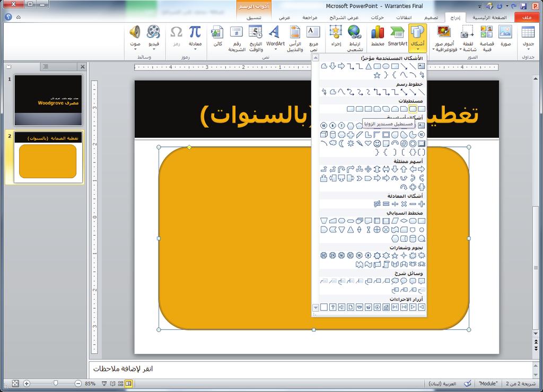Insert a Text Box (مربع نص)
This screenshot has width=543, height=392.
(x=313, y=38)
